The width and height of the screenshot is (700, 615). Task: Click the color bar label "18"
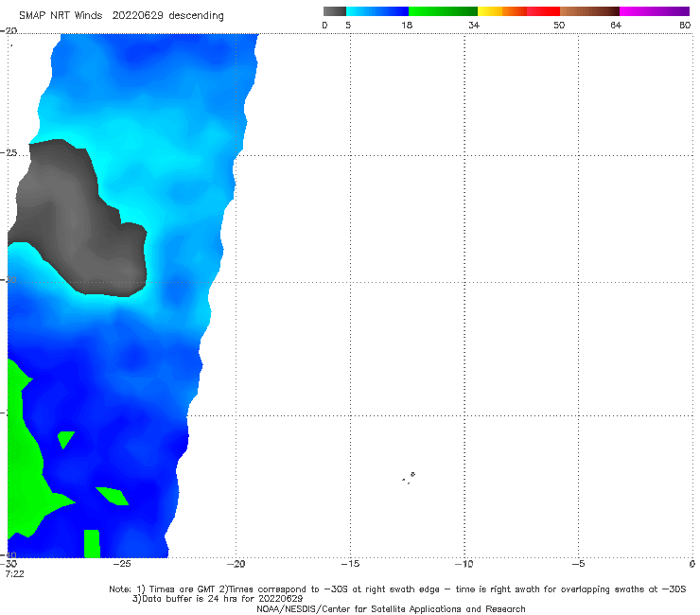[407, 26]
